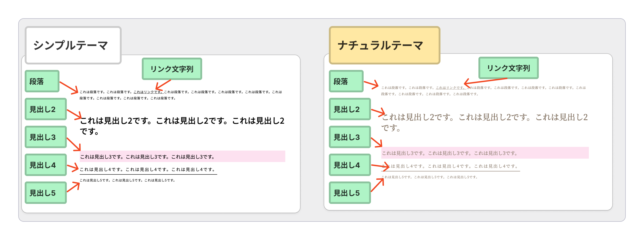Select the 段落 label in シンプルテーマ panel
The image size is (644, 240).
click(x=42, y=81)
